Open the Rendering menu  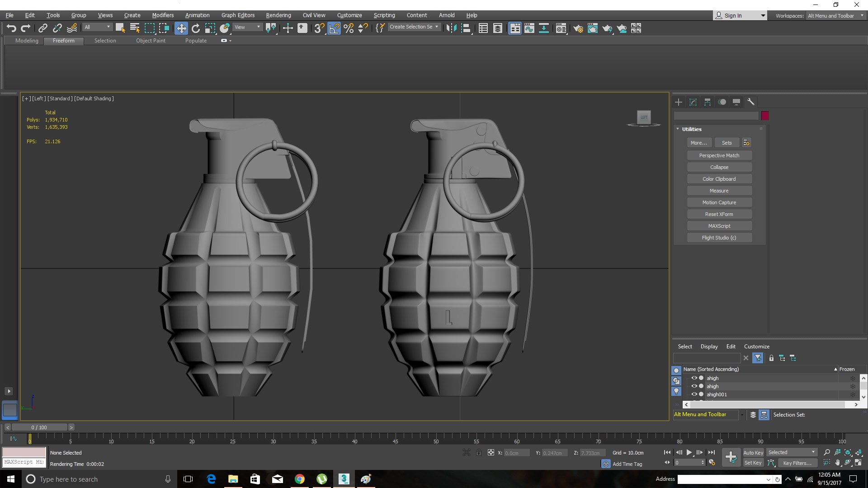(278, 15)
